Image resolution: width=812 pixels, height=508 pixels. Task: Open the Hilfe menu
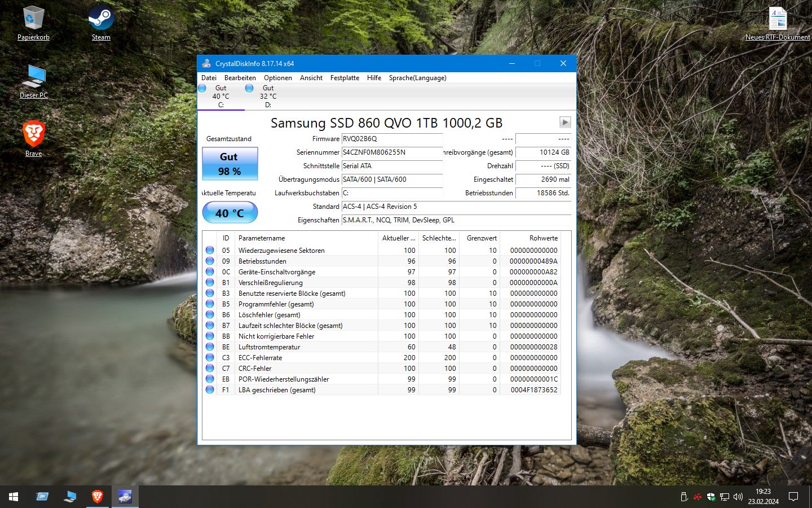[x=374, y=78]
